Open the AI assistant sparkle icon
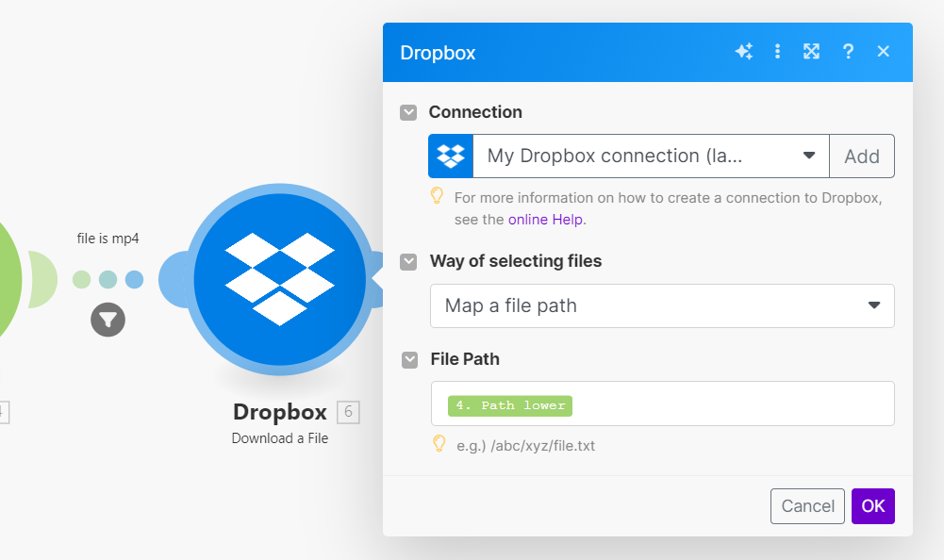944x560 pixels. click(x=743, y=52)
